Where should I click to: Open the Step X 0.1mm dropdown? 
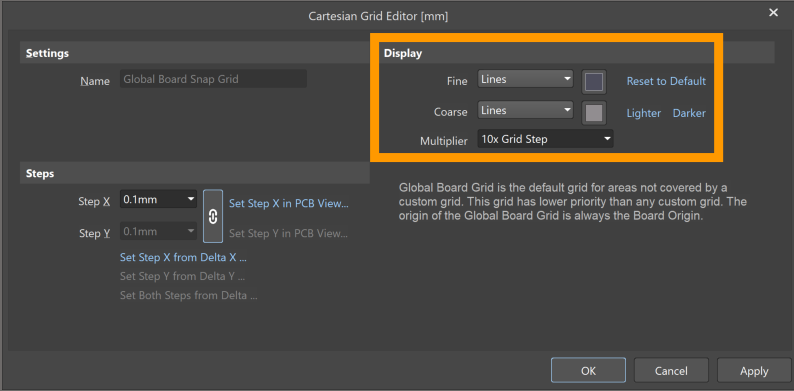click(x=158, y=199)
